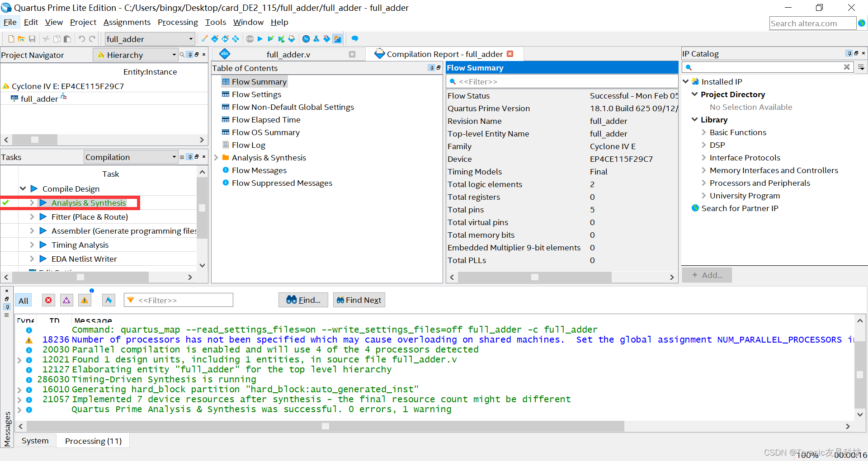868x461 pixels.
Task: Toggle the error messages filter
Action: (48, 300)
